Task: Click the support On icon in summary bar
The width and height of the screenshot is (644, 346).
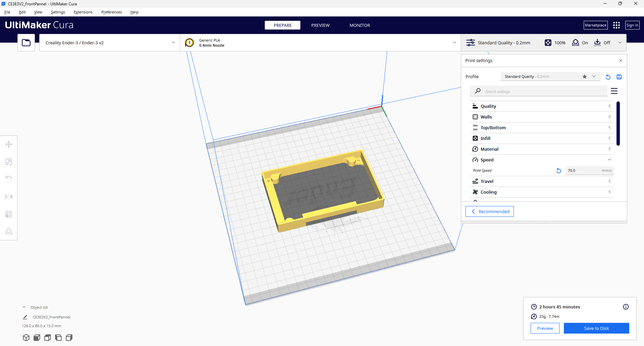Action: pyautogui.click(x=576, y=43)
